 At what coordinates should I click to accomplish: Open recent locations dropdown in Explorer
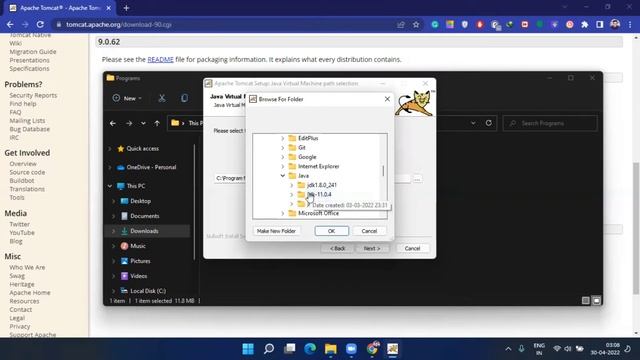click(x=143, y=123)
